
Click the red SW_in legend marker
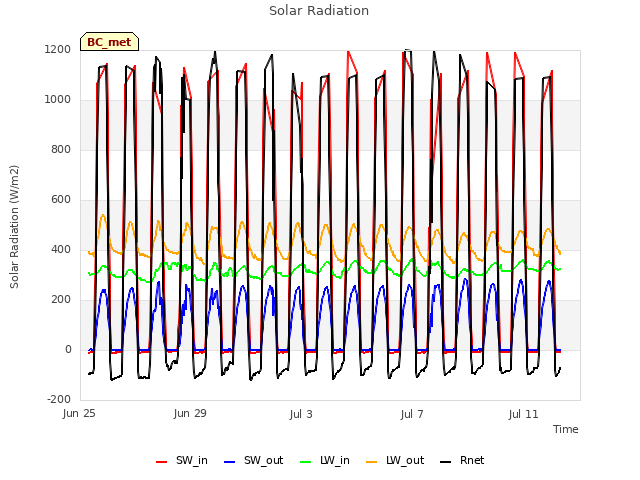[162, 462]
